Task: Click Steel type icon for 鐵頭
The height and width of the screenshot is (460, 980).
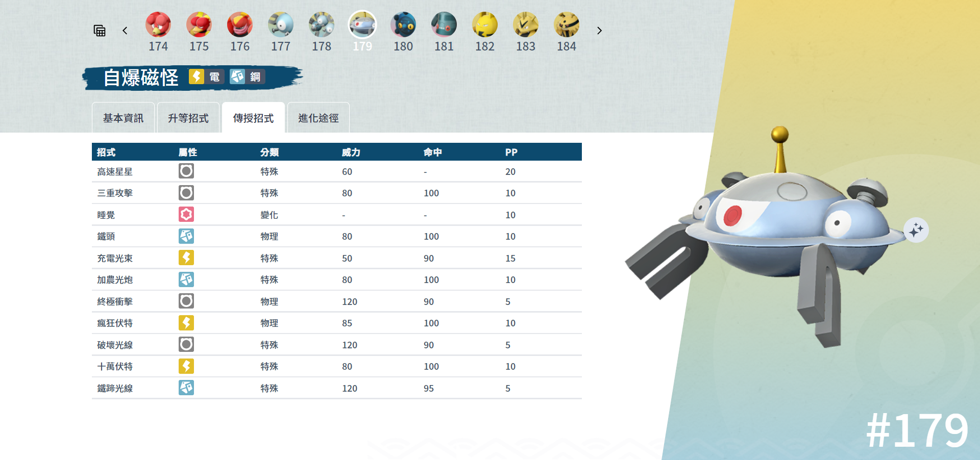Action: coord(186,236)
